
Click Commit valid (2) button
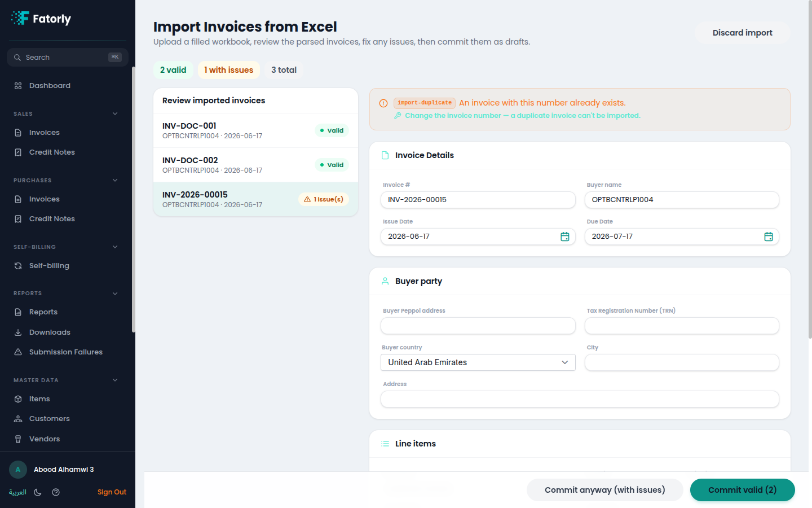pos(743,490)
